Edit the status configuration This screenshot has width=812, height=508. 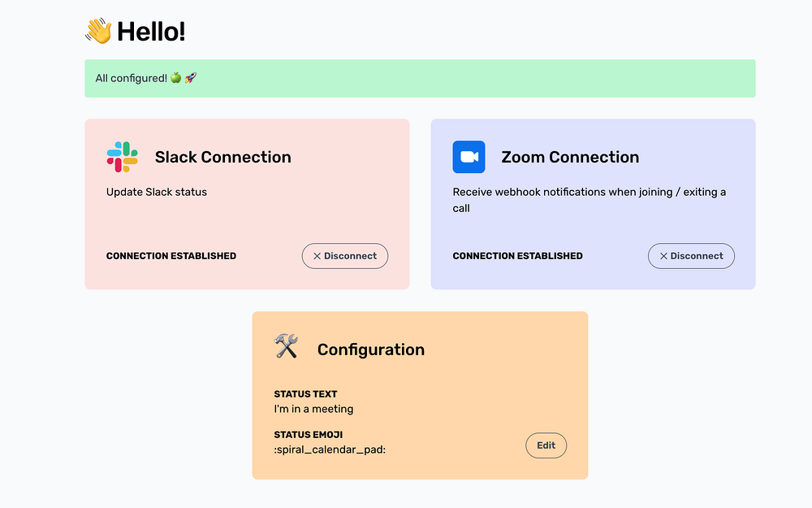[x=546, y=445]
